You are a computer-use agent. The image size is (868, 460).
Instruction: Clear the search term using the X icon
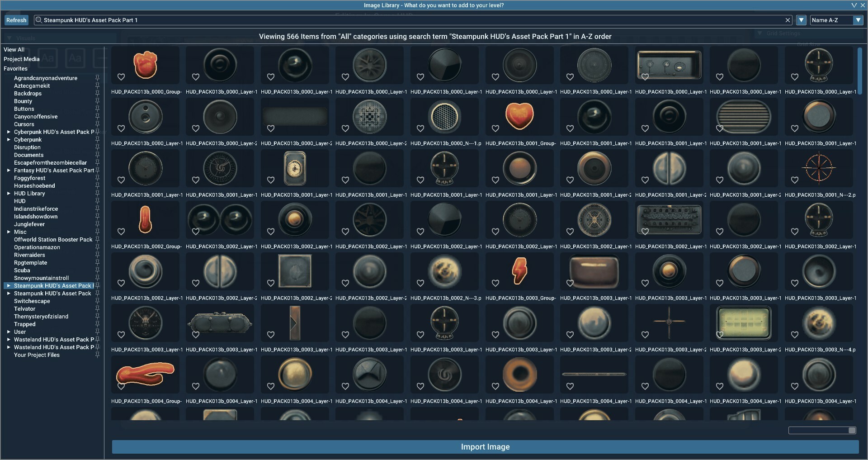click(x=788, y=20)
